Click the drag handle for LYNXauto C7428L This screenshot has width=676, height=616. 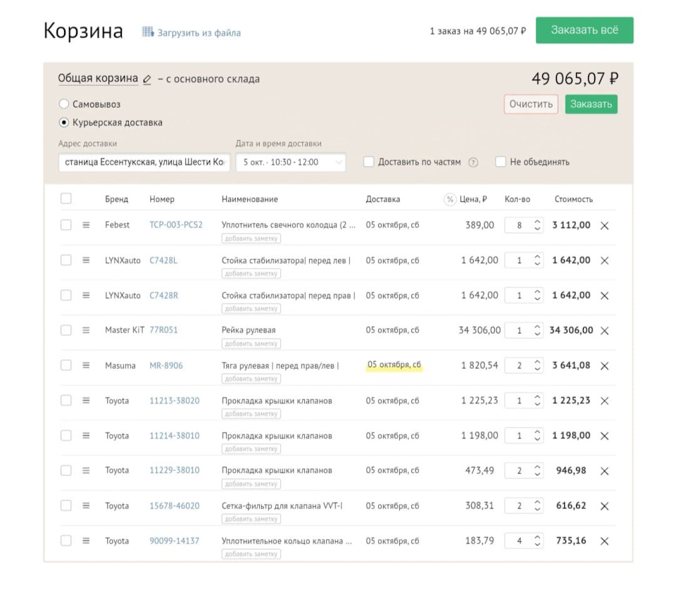point(86,260)
